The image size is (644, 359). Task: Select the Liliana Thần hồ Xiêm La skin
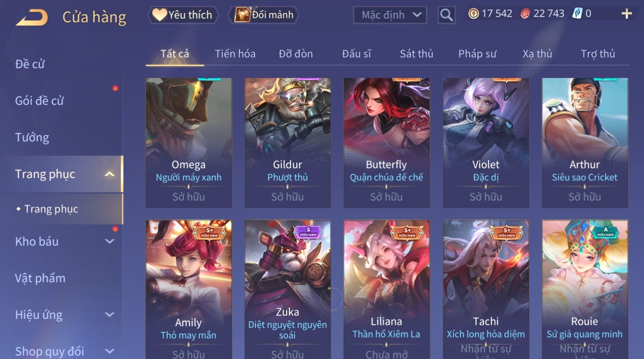[x=386, y=289]
